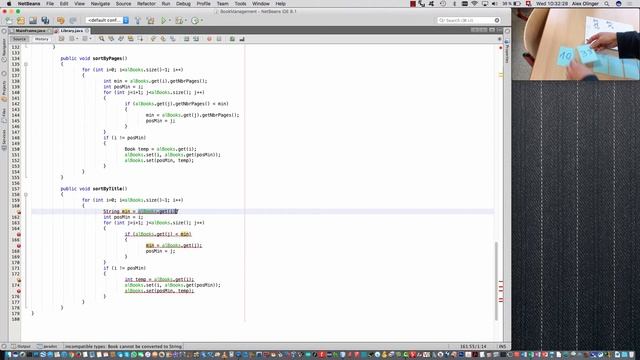This screenshot has width=640, height=360.
Task: Click the Shift Line Right icon
Action: click(x=196, y=39)
